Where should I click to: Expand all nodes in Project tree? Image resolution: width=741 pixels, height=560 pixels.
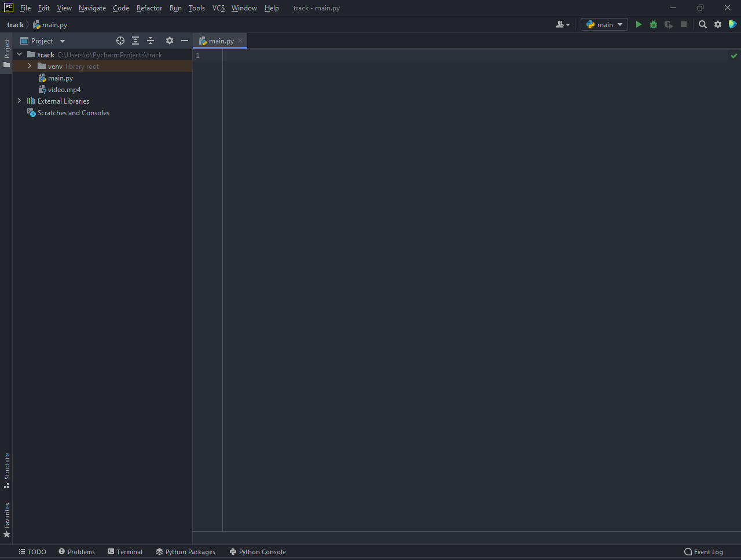(135, 41)
